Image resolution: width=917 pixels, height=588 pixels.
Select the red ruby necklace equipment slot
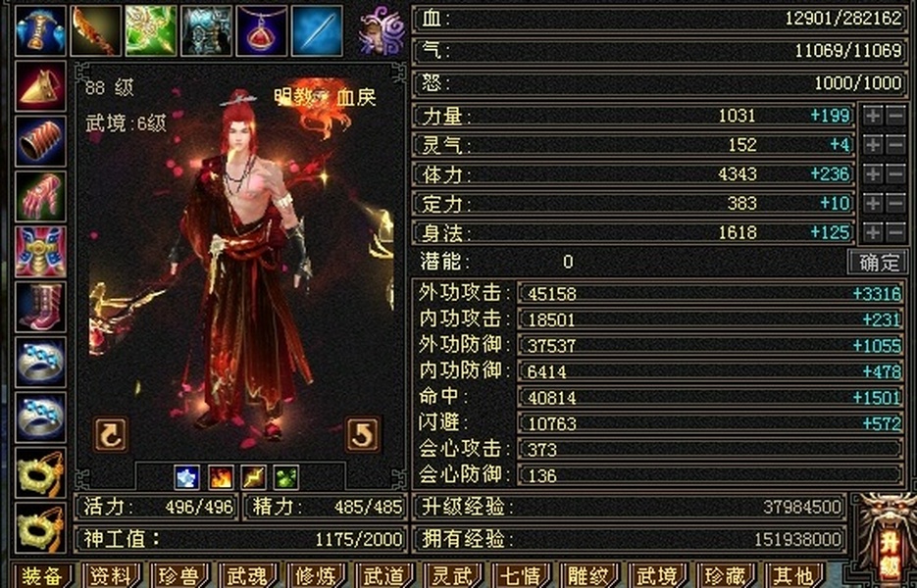click(262, 30)
